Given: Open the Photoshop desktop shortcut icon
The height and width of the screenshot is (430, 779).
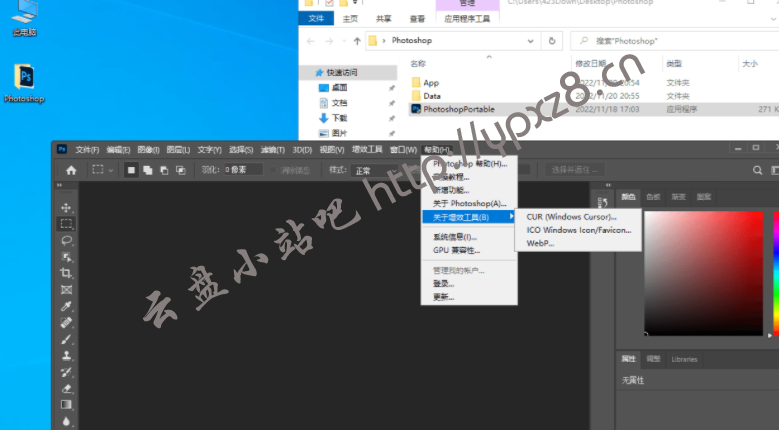Looking at the screenshot, I should point(24,83).
